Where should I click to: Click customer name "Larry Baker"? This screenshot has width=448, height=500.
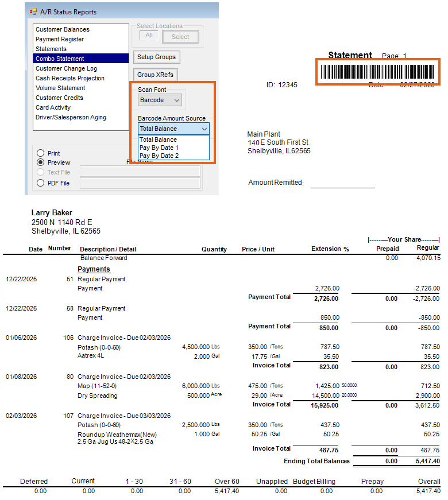point(52,213)
